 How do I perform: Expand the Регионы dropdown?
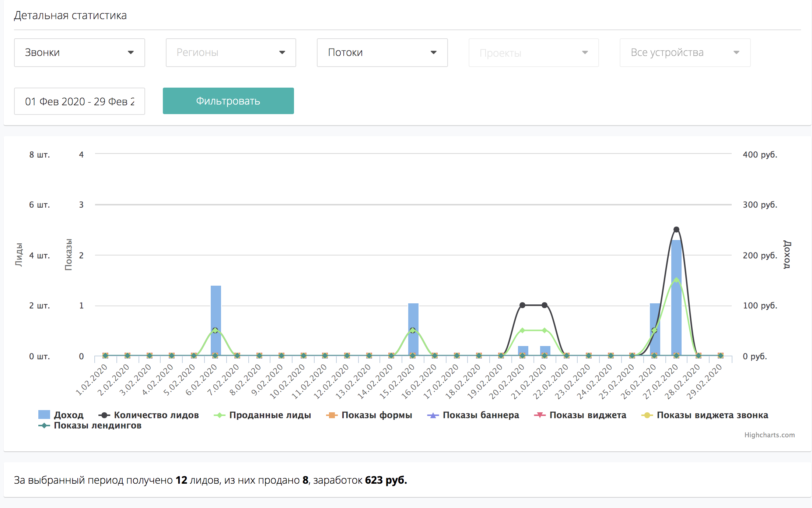pyautogui.click(x=231, y=53)
